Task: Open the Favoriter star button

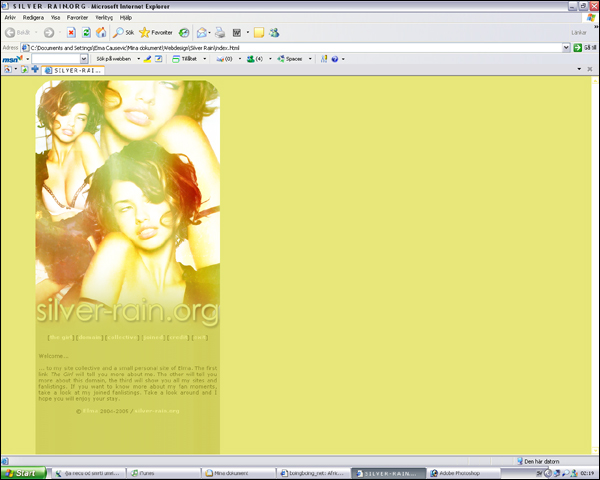Action: [x=156, y=33]
